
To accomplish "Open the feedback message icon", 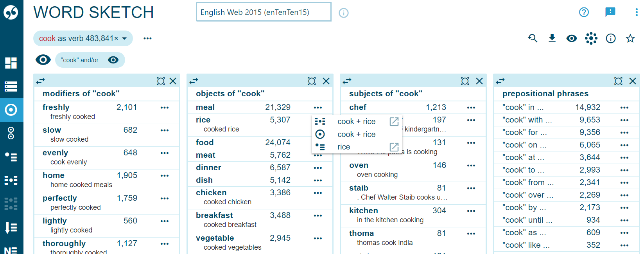I will tap(610, 12).
